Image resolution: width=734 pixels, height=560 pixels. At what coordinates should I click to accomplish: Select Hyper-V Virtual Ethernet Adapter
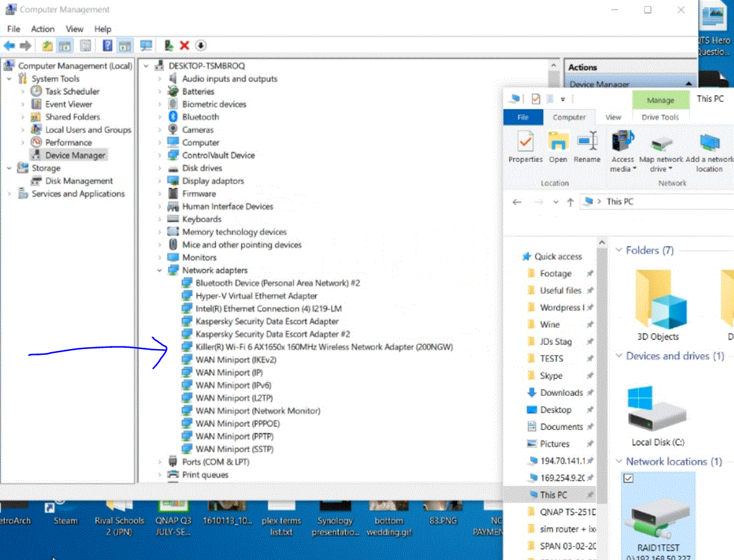(x=256, y=296)
